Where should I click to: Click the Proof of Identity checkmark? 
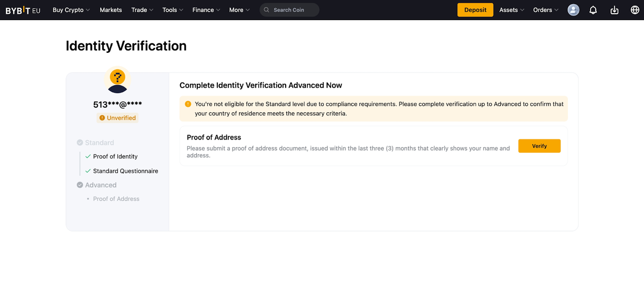pos(88,157)
